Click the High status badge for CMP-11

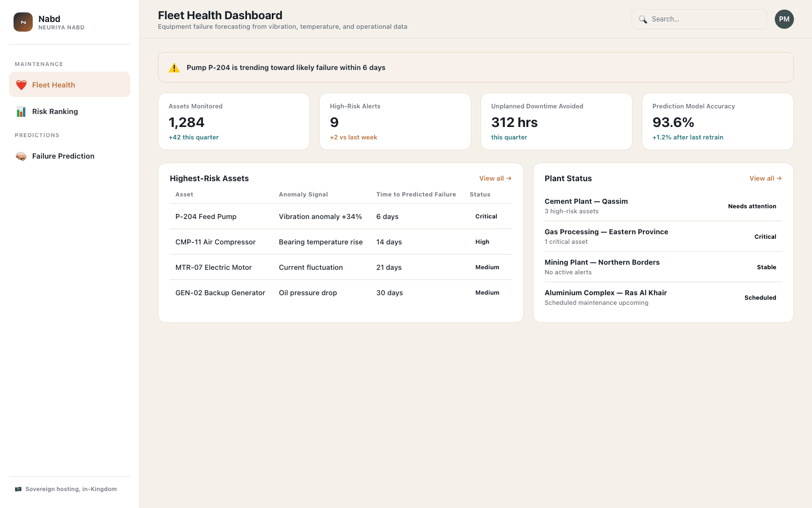(482, 242)
